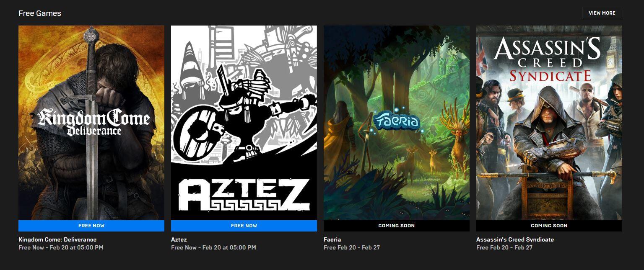Click COMING SOON banner under Faeria

coord(397,226)
